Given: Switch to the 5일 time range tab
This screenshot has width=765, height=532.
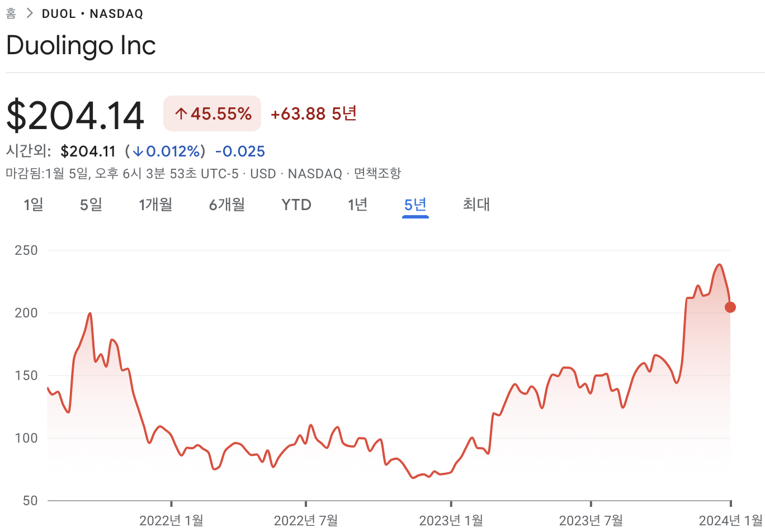Looking at the screenshot, I should coord(91,205).
